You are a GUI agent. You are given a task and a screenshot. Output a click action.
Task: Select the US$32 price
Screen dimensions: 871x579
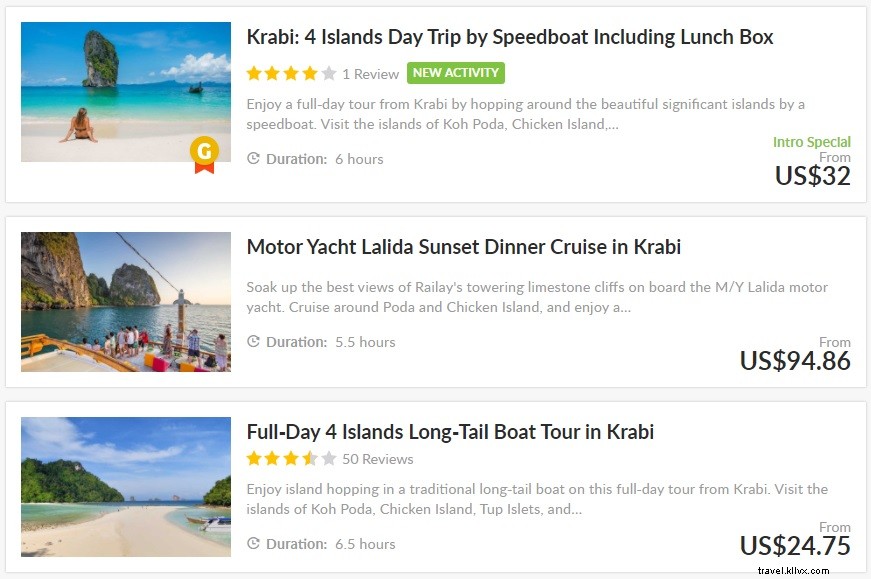(813, 175)
